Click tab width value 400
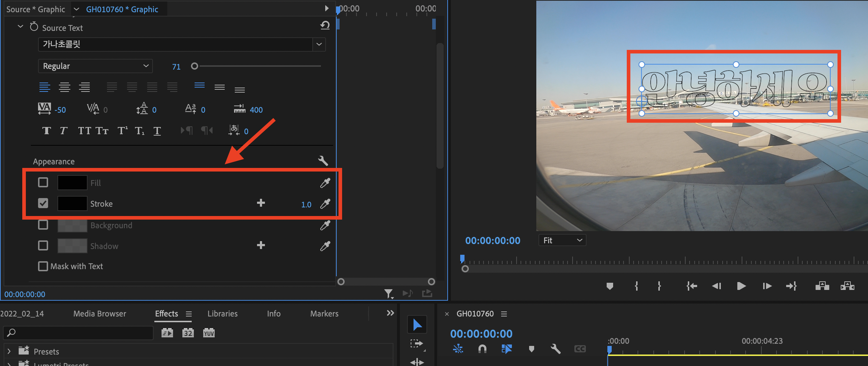The width and height of the screenshot is (868, 366). [x=256, y=110]
